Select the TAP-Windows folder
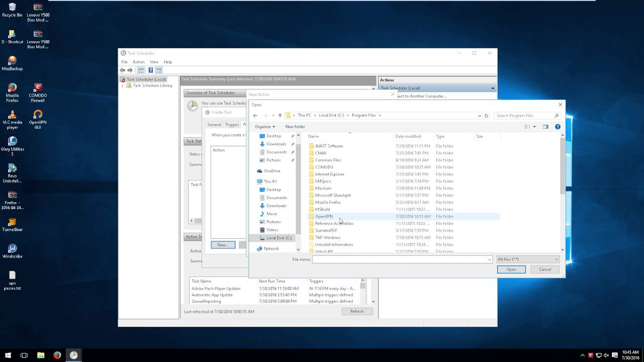This screenshot has height=362, width=644. click(328, 237)
